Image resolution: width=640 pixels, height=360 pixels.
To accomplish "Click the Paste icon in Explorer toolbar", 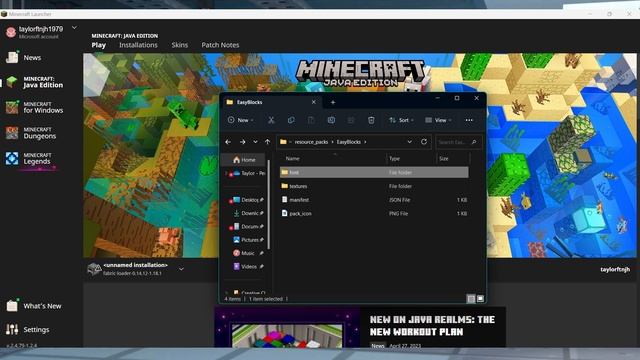I will pyautogui.click(x=311, y=120).
